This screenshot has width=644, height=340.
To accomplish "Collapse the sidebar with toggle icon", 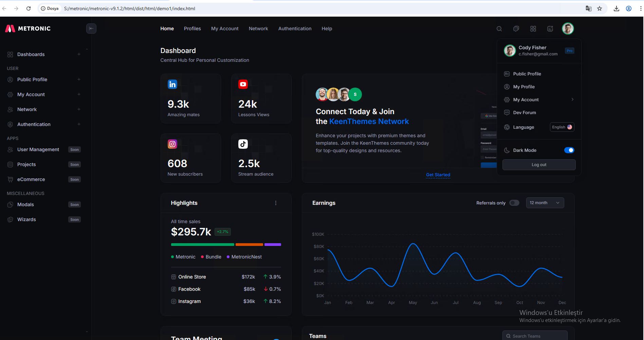I will pyautogui.click(x=91, y=29).
